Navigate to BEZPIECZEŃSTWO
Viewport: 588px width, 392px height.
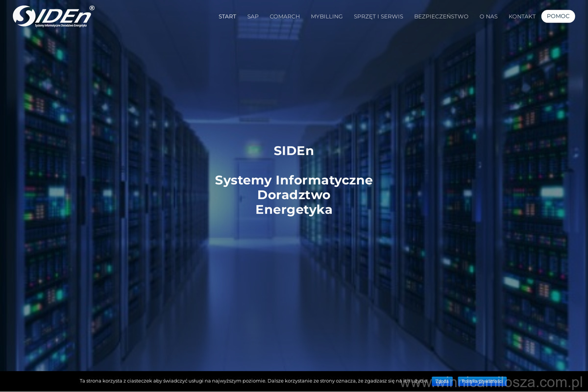click(441, 16)
